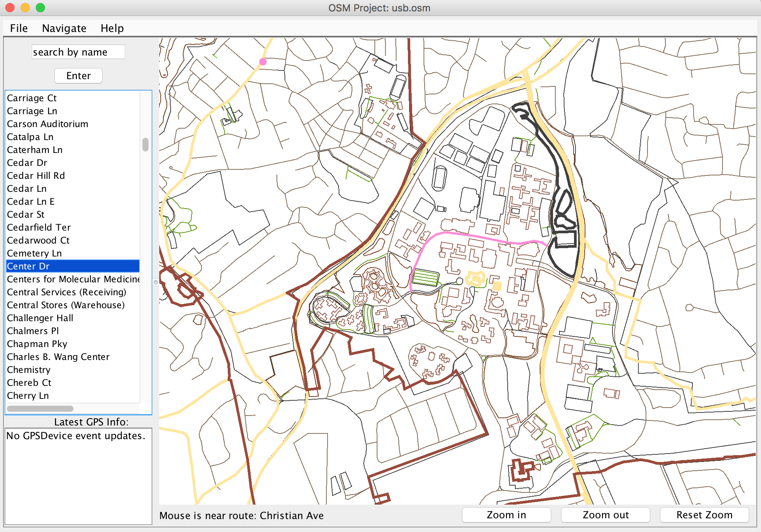Open the Navigate menu
The width and height of the screenshot is (761, 532).
(64, 28)
